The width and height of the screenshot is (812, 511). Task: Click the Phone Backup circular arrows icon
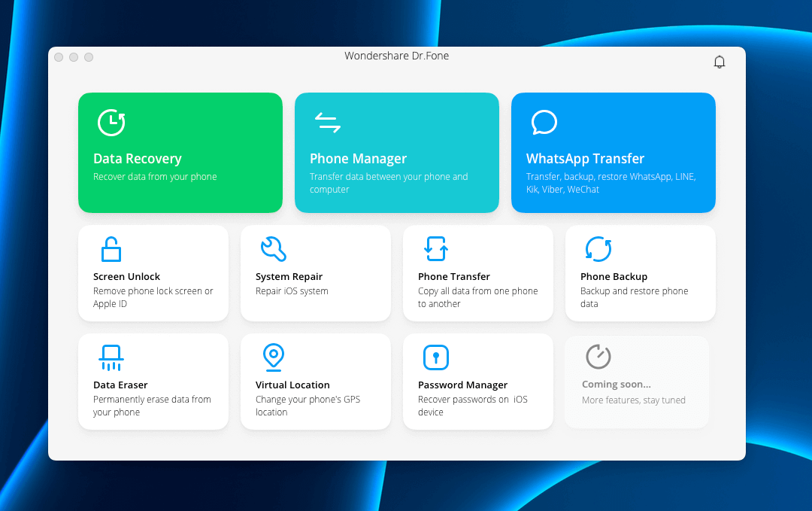tap(598, 248)
